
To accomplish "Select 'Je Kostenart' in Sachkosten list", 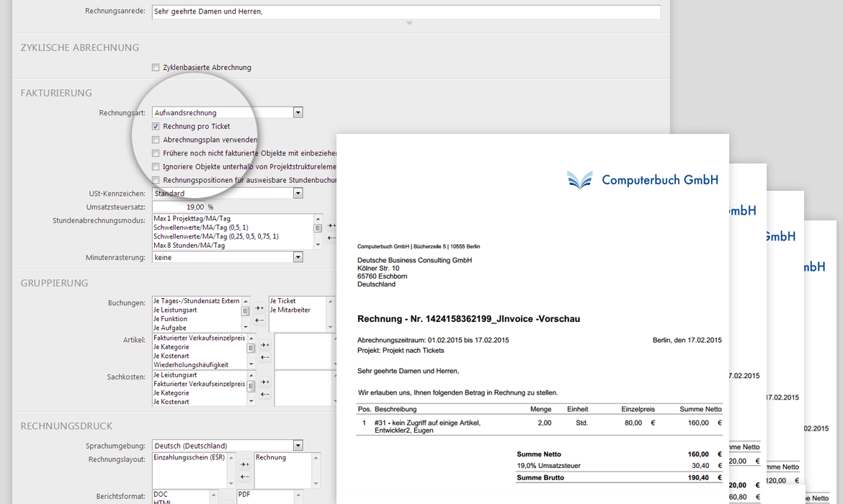I will point(171,402).
